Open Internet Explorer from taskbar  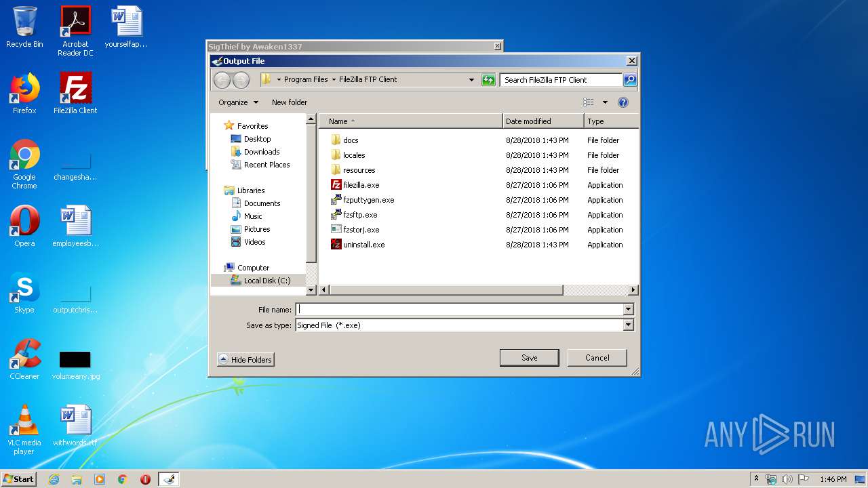pos(54,479)
